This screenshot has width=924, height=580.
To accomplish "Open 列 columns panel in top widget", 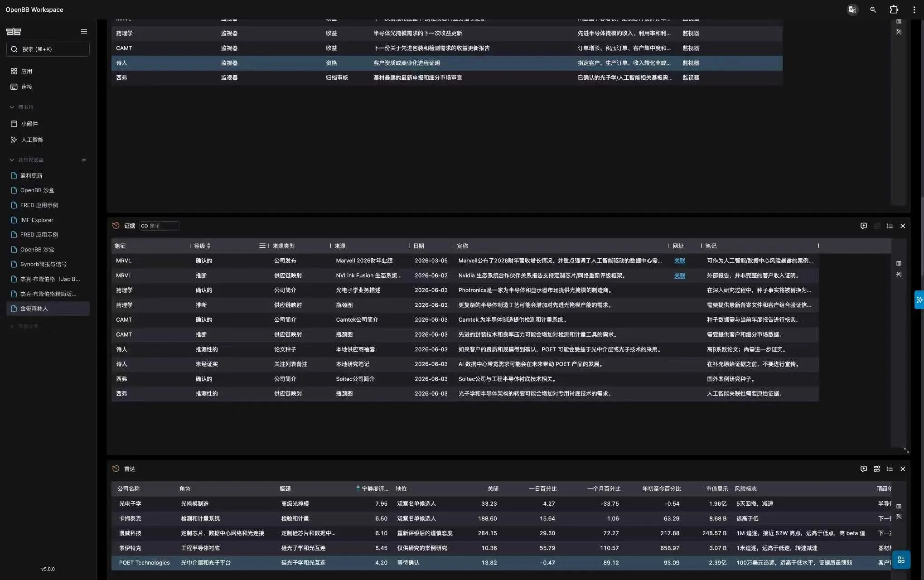I will click(899, 27).
